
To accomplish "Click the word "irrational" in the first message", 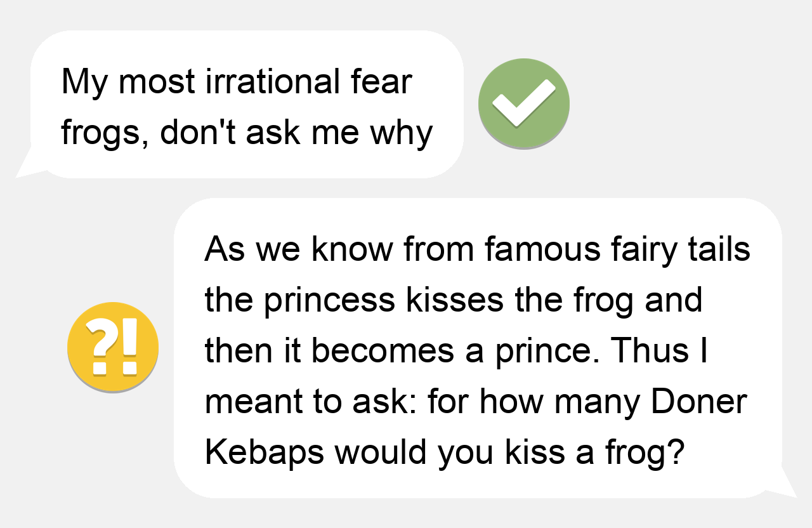I will (273, 82).
